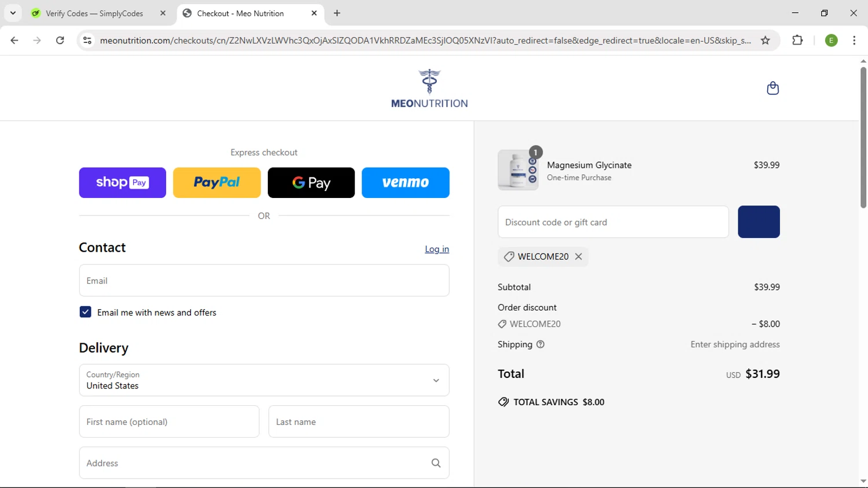Image resolution: width=868 pixels, height=488 pixels.
Task: Bookmark this page with the star icon
Action: 765,41
